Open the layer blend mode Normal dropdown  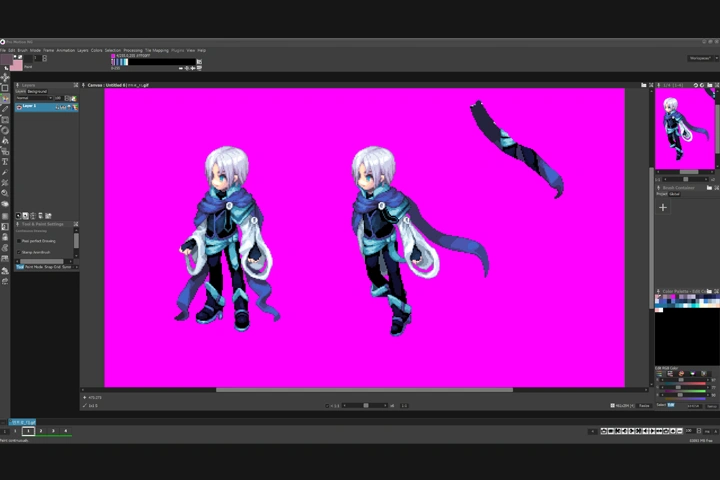pyautogui.click(x=34, y=98)
